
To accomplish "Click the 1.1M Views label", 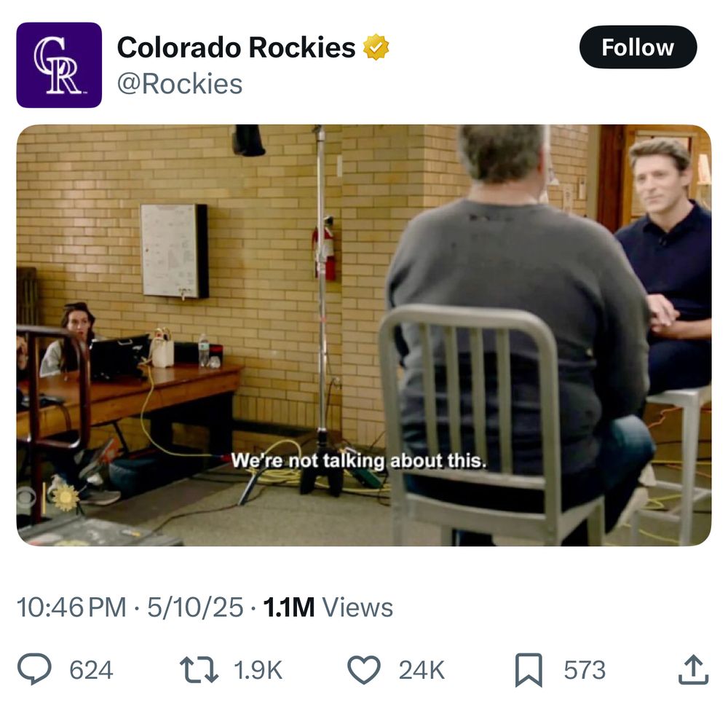I will tap(328, 607).
